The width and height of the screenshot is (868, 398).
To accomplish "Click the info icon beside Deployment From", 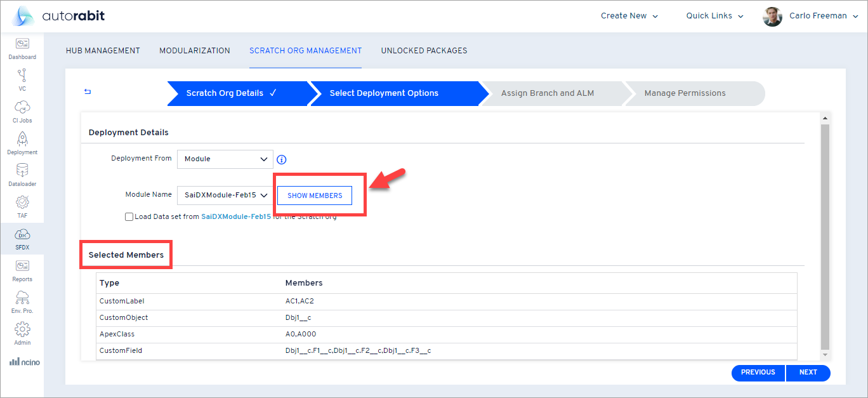I will [282, 160].
